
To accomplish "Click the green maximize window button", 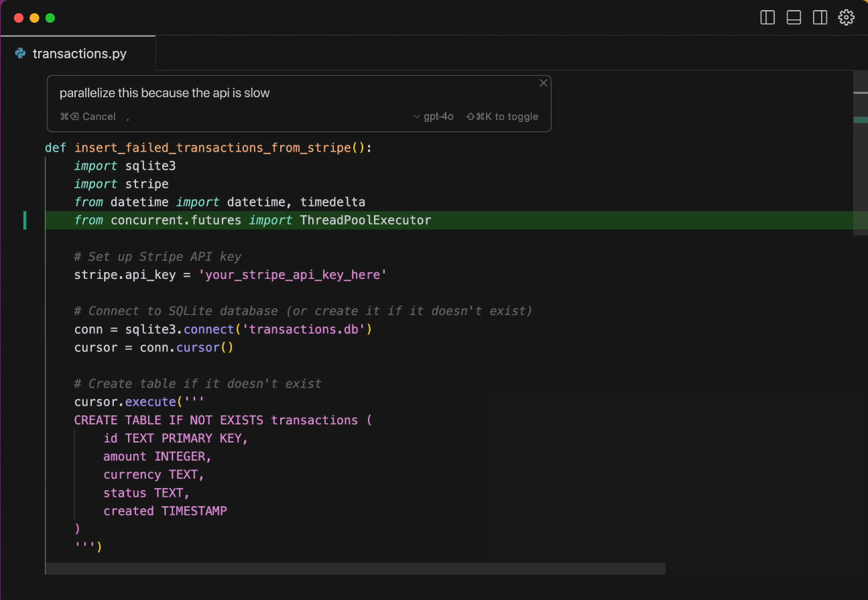I will click(x=50, y=18).
